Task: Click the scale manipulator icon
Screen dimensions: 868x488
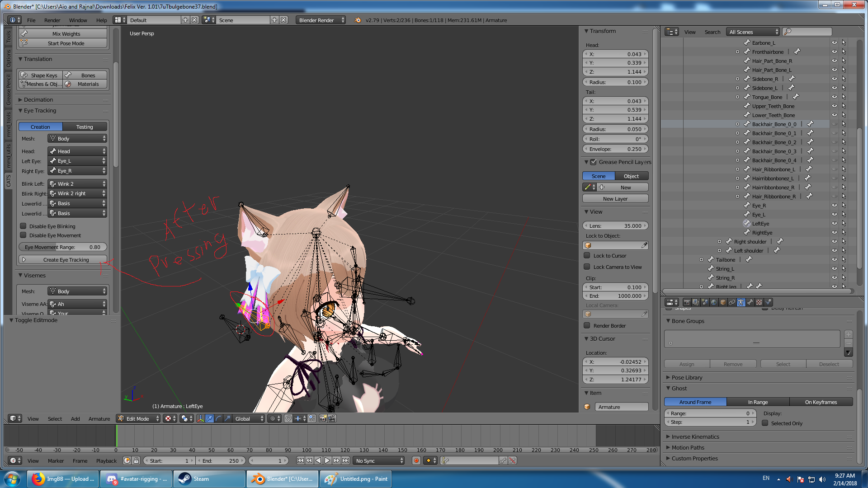Action: click(x=227, y=418)
